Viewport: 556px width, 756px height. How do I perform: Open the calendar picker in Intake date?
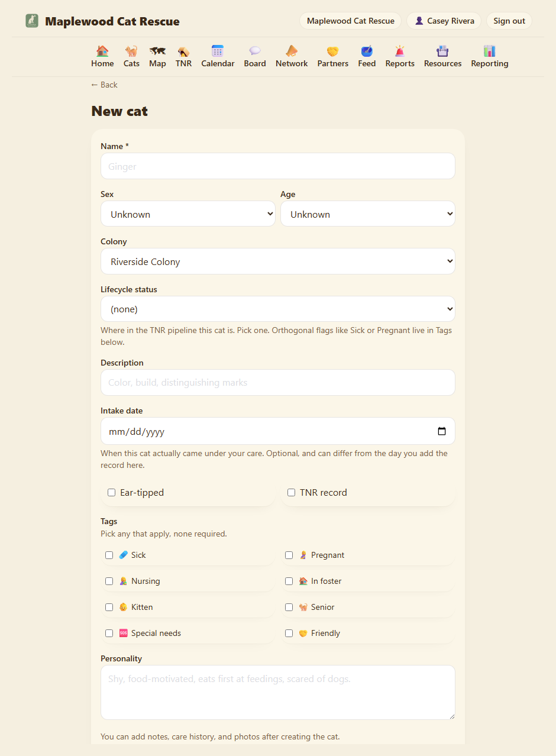pos(442,431)
